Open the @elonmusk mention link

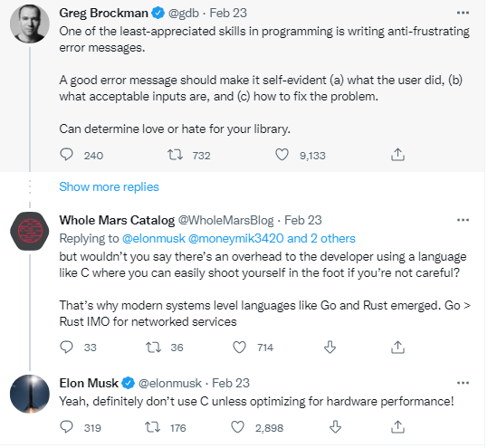(154, 238)
